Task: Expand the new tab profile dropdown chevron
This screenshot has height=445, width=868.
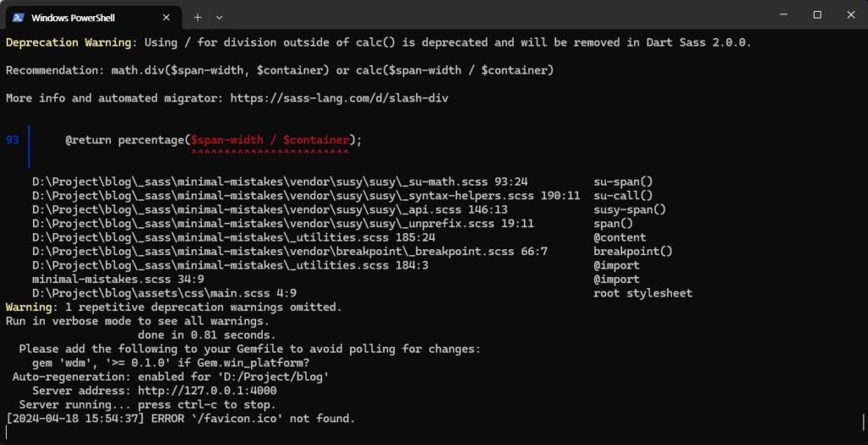Action: coord(220,17)
